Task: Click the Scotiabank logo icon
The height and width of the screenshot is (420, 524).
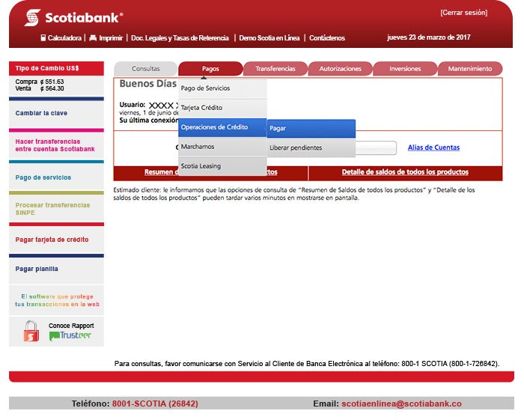Action: (32, 17)
